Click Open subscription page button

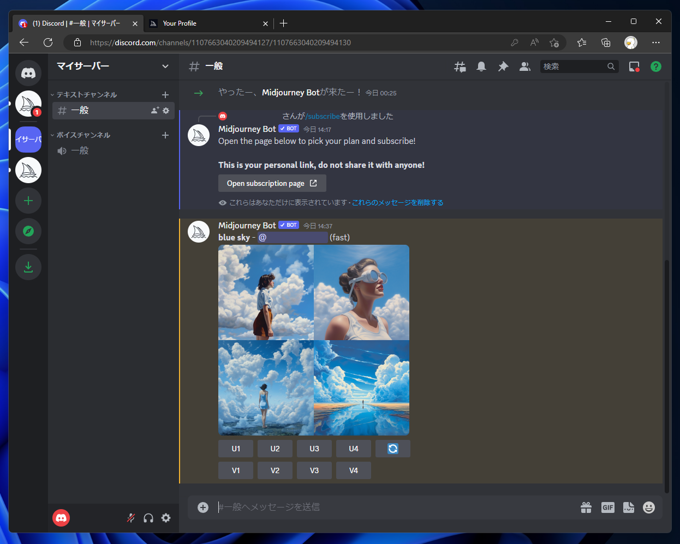coord(272,184)
